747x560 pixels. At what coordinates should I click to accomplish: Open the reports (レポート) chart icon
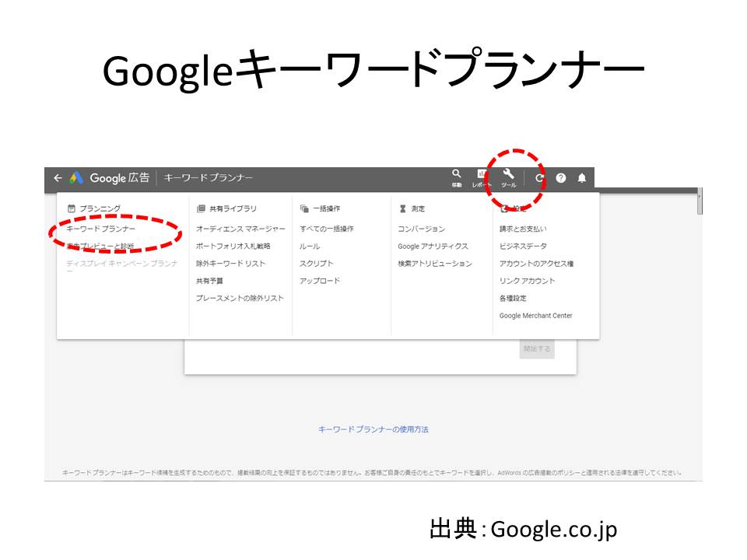pos(482,173)
